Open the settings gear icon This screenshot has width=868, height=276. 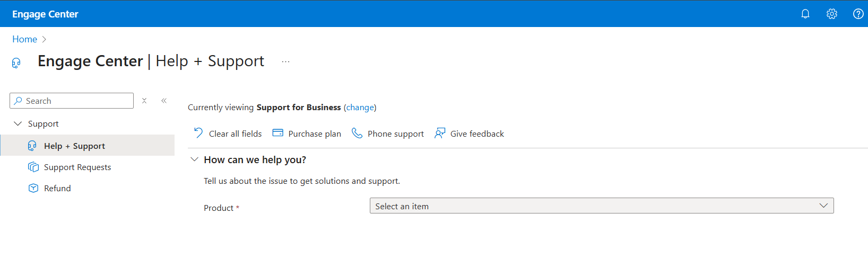pos(831,14)
